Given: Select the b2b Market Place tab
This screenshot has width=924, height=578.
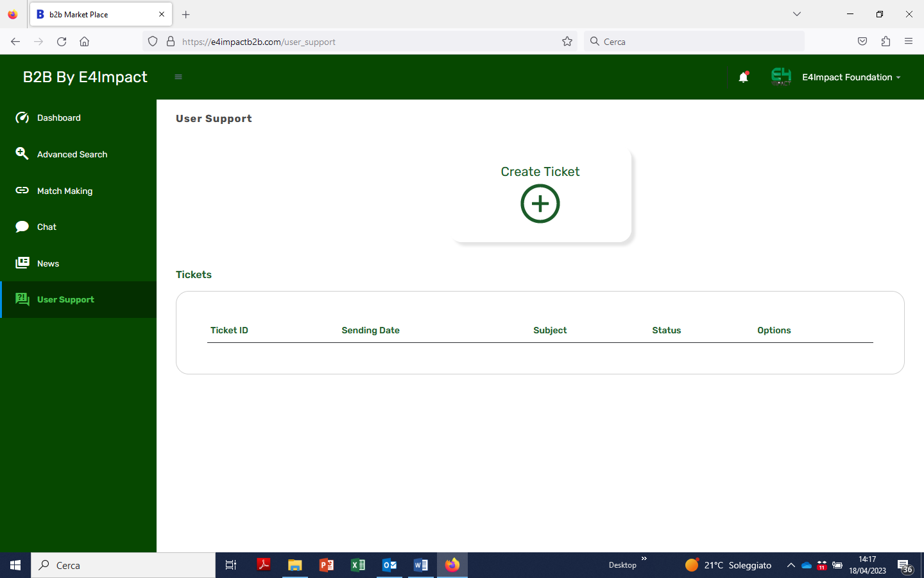Looking at the screenshot, I should point(101,14).
